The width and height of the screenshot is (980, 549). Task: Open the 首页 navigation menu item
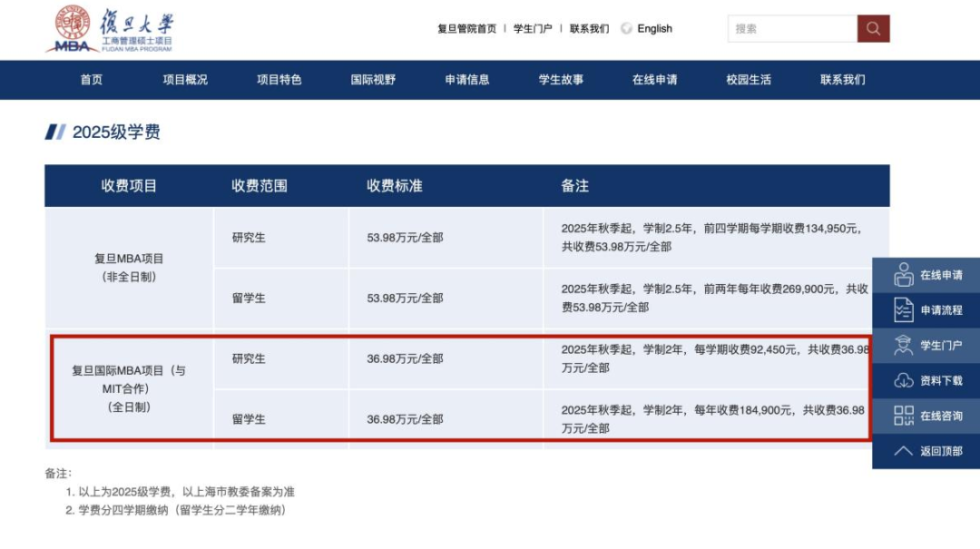(92, 80)
